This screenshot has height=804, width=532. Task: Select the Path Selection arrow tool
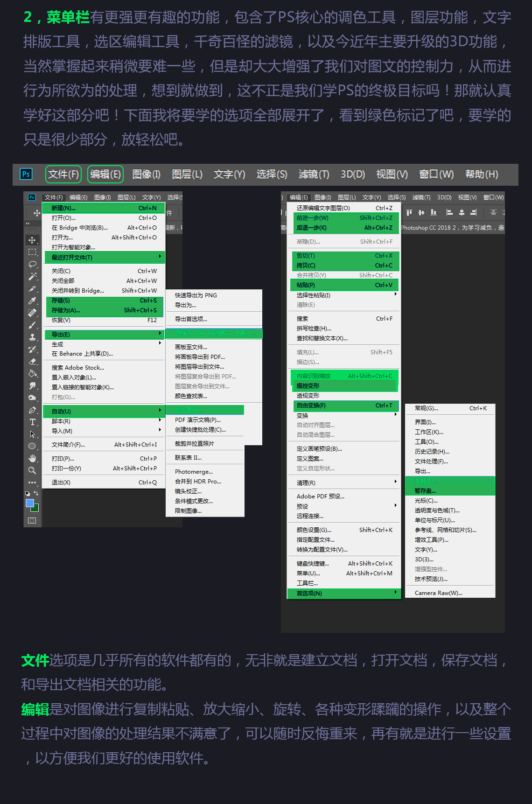[32, 434]
